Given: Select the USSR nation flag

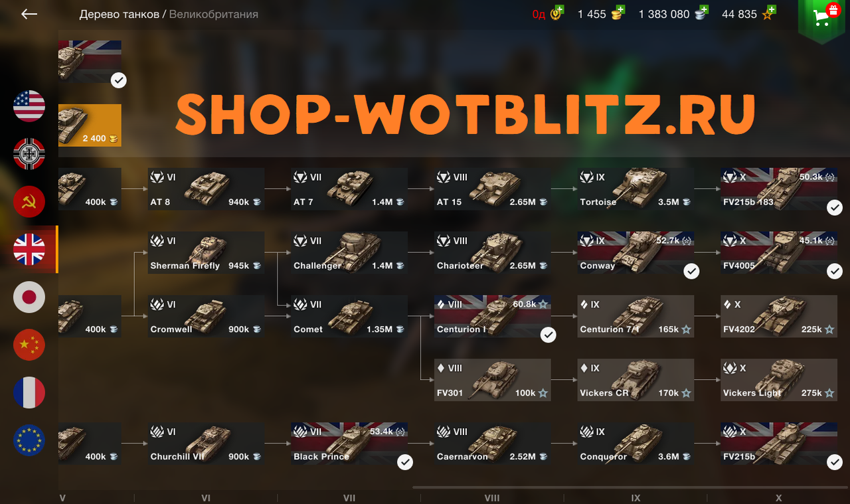Looking at the screenshot, I should click(x=29, y=202).
